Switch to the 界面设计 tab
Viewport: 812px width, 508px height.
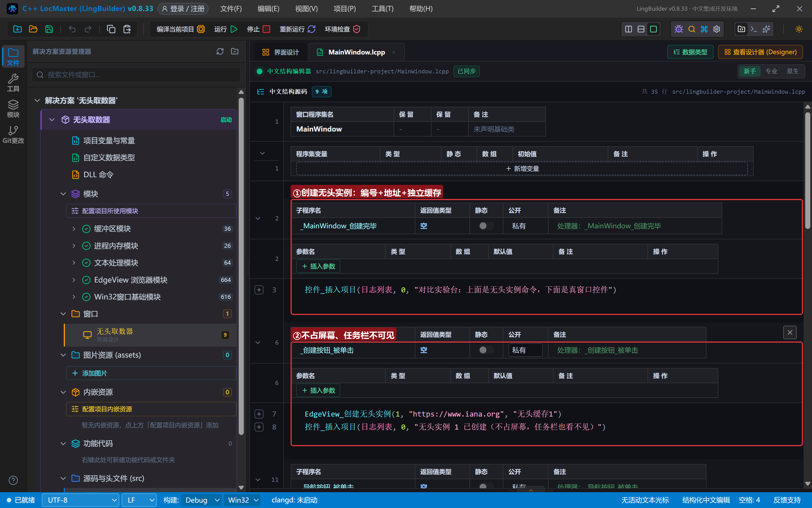pyautogui.click(x=280, y=52)
